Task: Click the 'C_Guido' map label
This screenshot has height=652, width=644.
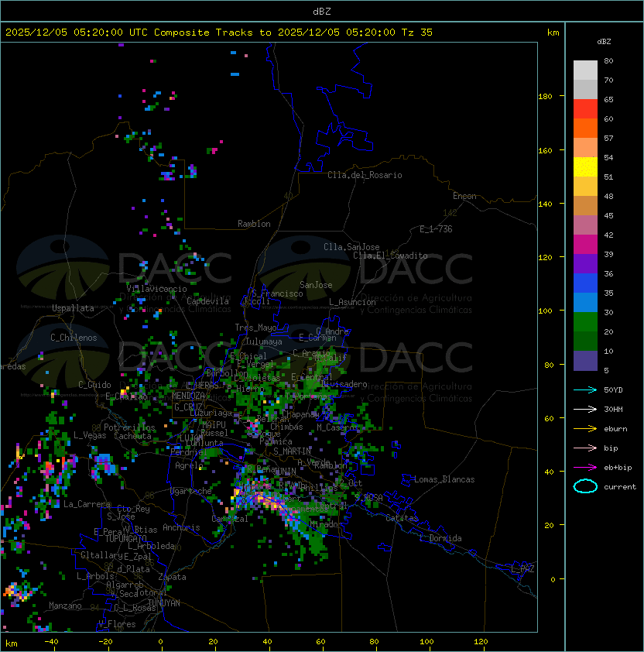Action: point(94,385)
